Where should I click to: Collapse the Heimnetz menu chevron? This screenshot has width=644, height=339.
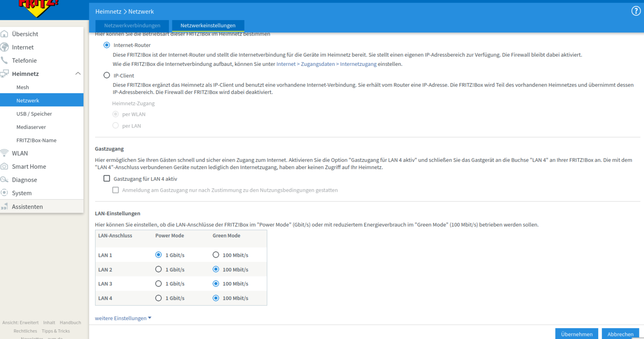(x=78, y=73)
